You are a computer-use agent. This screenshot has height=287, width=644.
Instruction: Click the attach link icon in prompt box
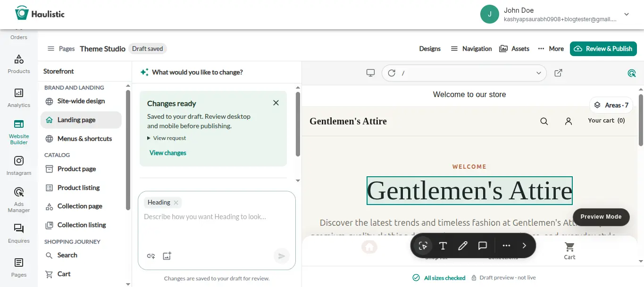tap(151, 256)
